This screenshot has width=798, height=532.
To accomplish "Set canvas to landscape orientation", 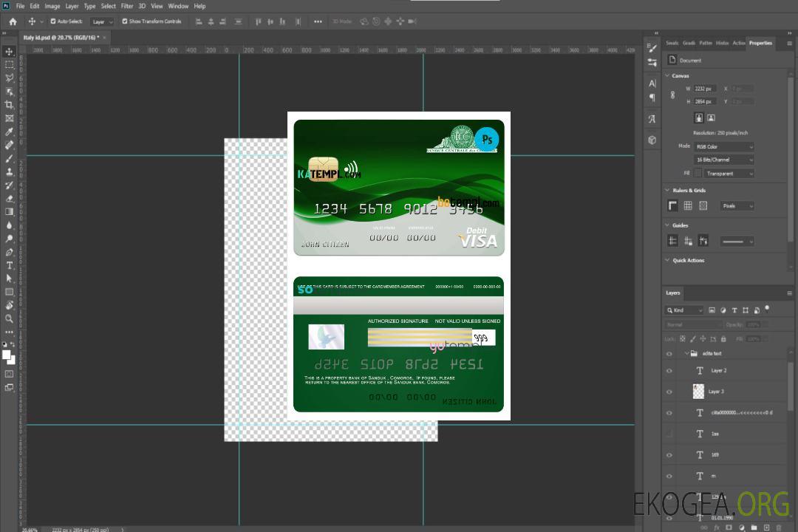I will click(711, 118).
